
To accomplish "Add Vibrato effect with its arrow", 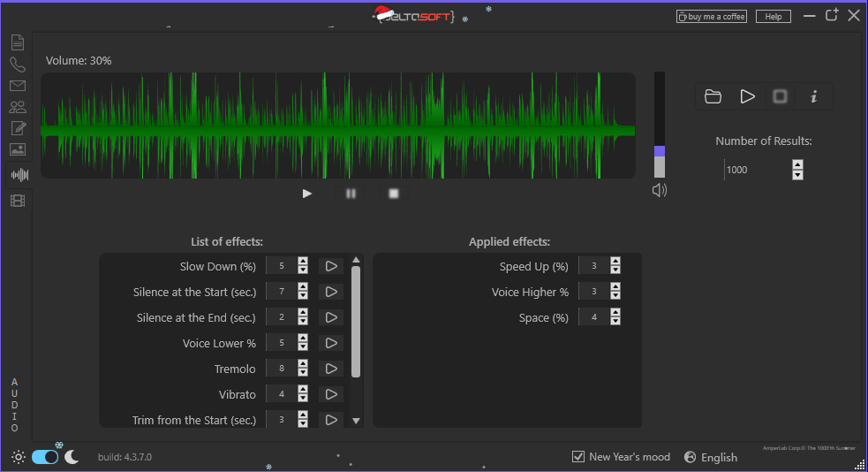I will click(x=331, y=394).
